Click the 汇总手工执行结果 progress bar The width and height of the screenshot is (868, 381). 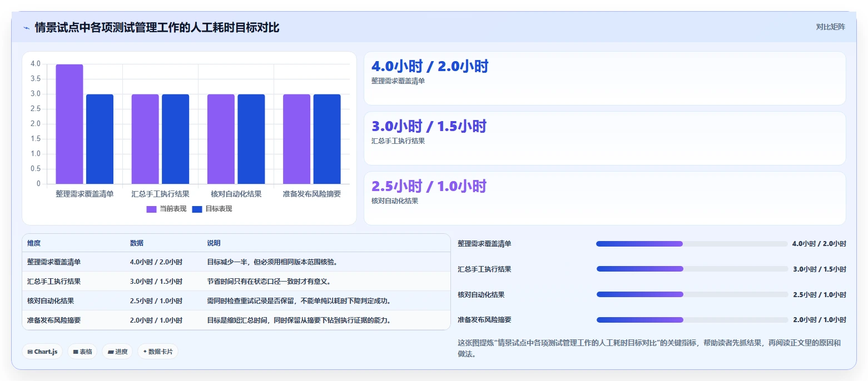692,269
